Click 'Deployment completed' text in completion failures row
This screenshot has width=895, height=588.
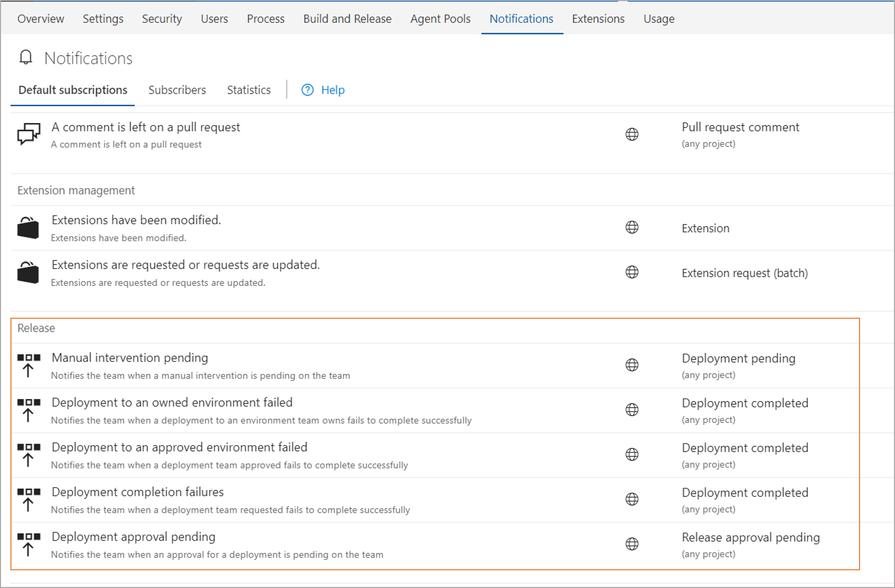pyautogui.click(x=745, y=493)
